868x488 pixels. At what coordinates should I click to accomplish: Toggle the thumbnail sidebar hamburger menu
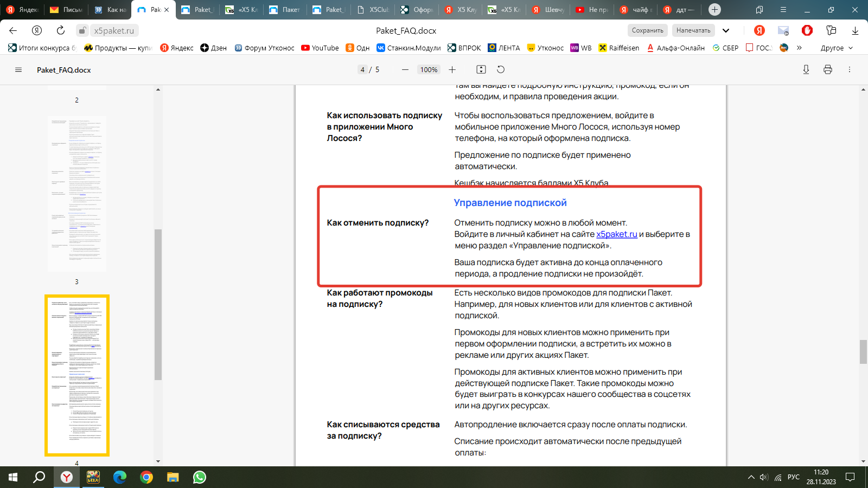tap(18, 70)
